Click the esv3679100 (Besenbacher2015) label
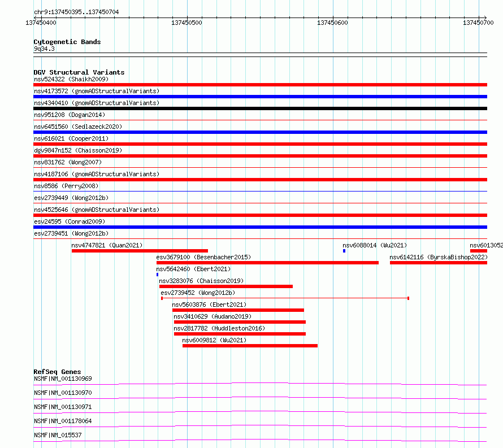Screen dimensions: 503x448 203,257
